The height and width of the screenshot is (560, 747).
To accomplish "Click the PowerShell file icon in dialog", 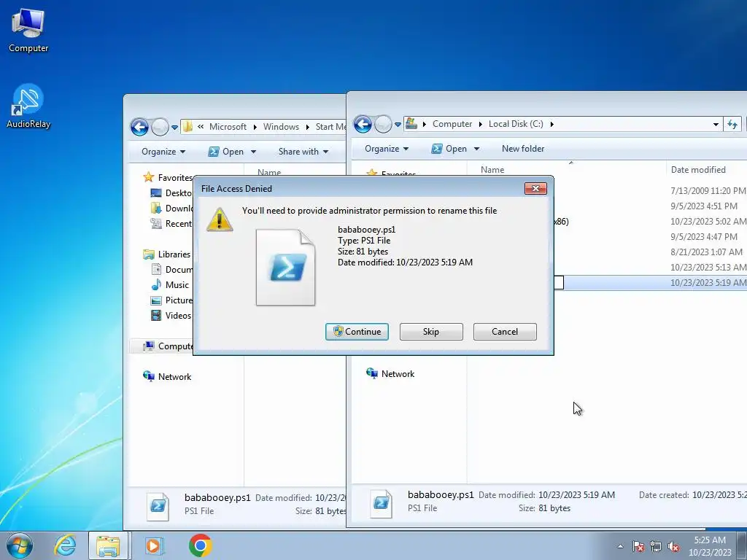I will click(285, 267).
